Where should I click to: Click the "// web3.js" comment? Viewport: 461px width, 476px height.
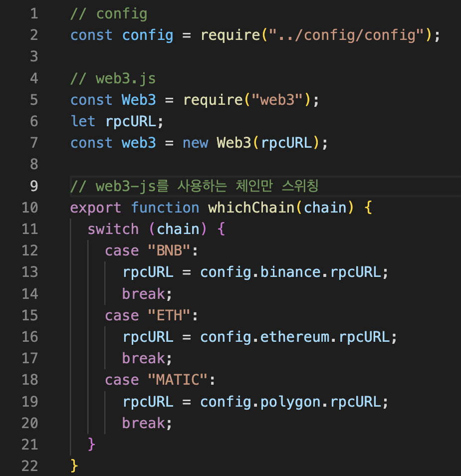click(113, 79)
